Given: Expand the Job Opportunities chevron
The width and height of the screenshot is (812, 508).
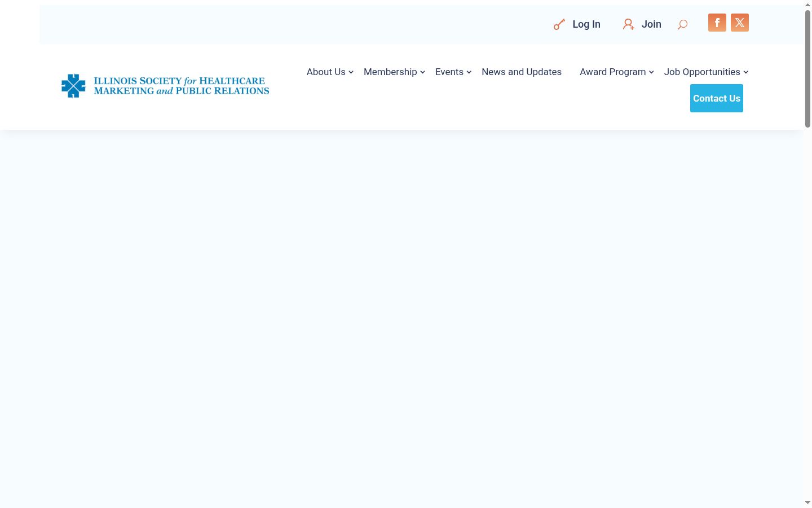Looking at the screenshot, I should 745,72.
